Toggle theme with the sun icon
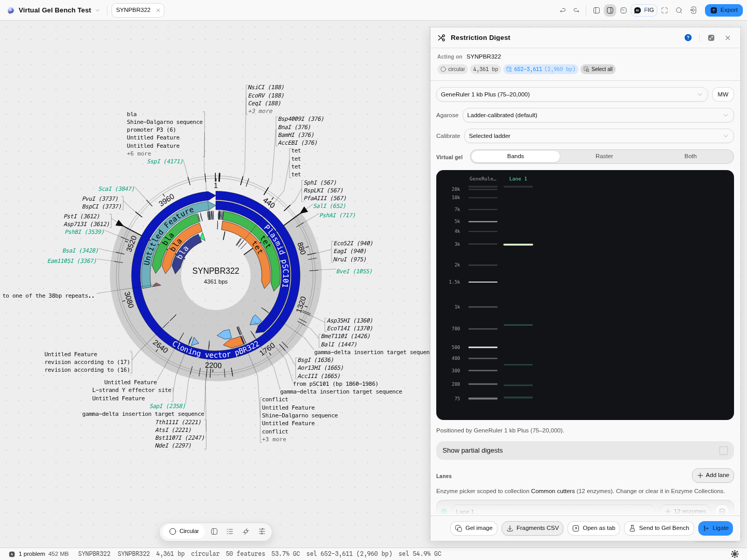 tap(735, 554)
